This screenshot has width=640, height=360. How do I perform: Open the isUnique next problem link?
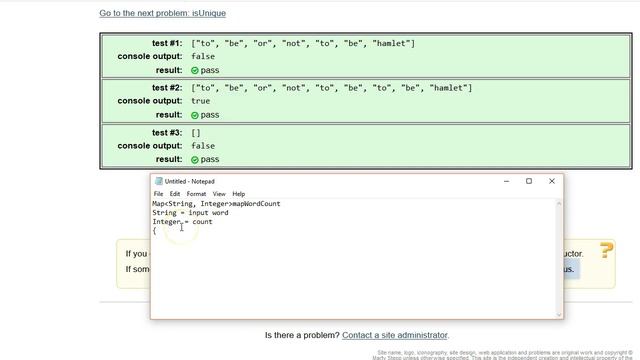pyautogui.click(x=162, y=13)
